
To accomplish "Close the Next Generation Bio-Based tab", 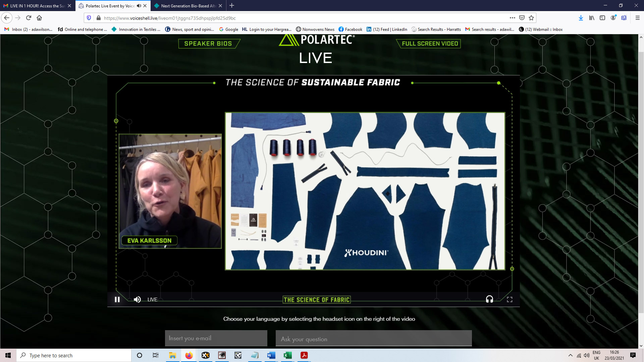I will click(220, 6).
